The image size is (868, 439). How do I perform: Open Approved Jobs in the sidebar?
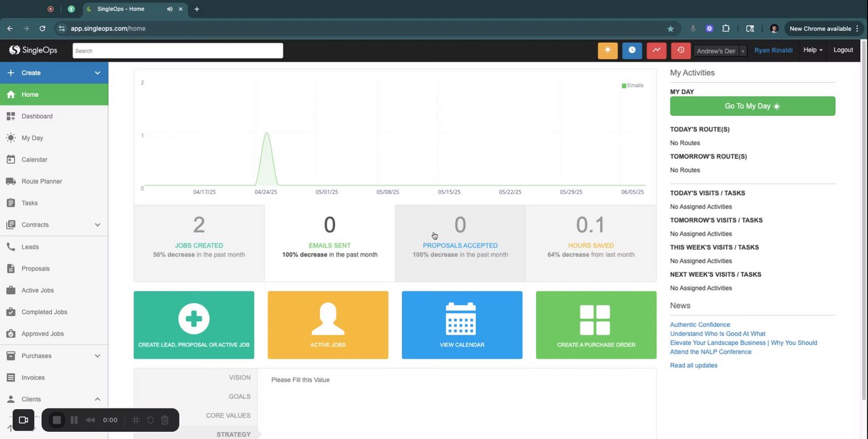(x=54, y=334)
